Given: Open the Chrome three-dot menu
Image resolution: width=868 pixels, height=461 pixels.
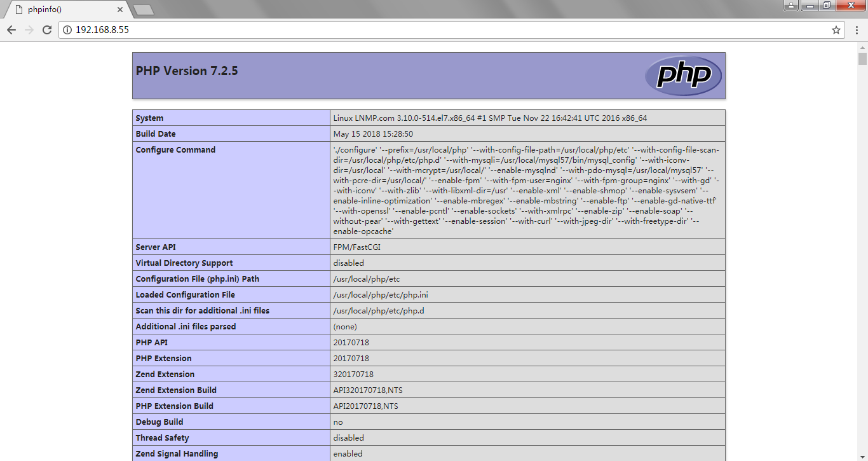Looking at the screenshot, I should (856, 30).
